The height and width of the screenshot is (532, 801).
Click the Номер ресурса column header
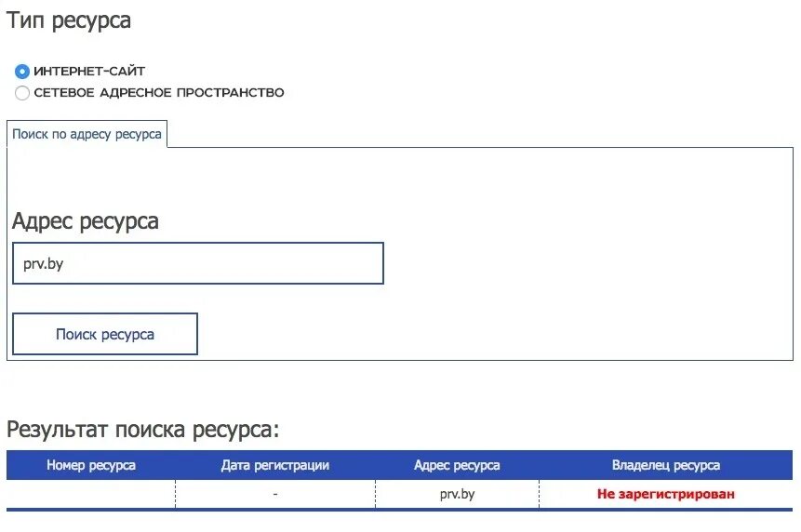[91, 465]
